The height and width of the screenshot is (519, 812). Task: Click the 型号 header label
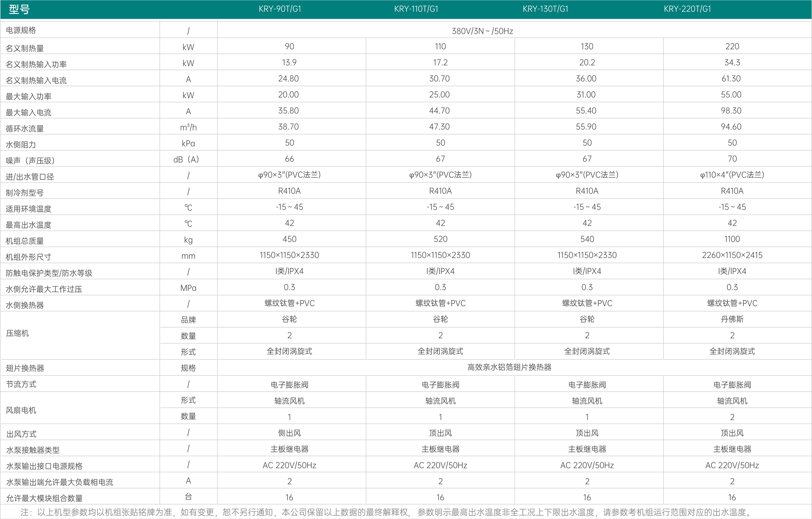[19, 9]
